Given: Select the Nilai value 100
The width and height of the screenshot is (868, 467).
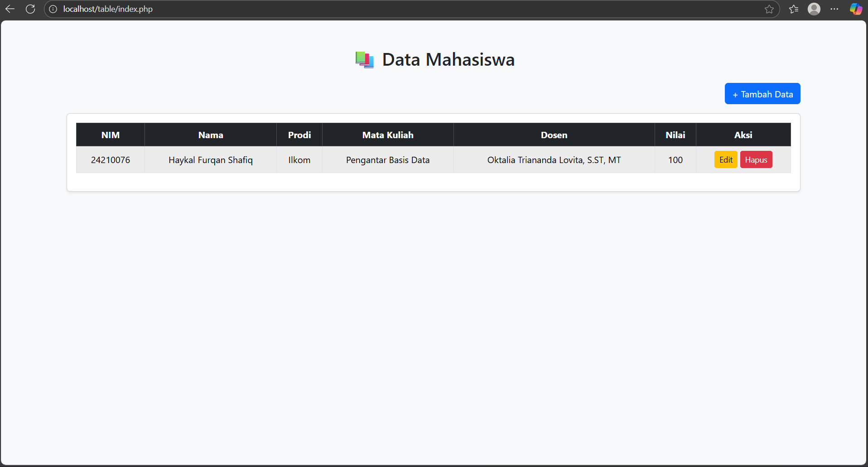Looking at the screenshot, I should coord(675,160).
